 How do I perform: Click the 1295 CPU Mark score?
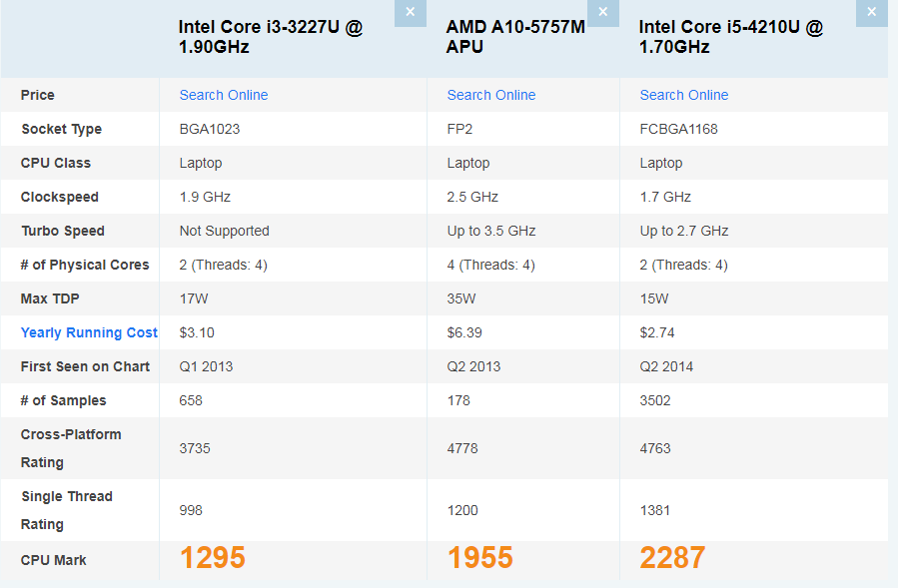pyautogui.click(x=213, y=558)
